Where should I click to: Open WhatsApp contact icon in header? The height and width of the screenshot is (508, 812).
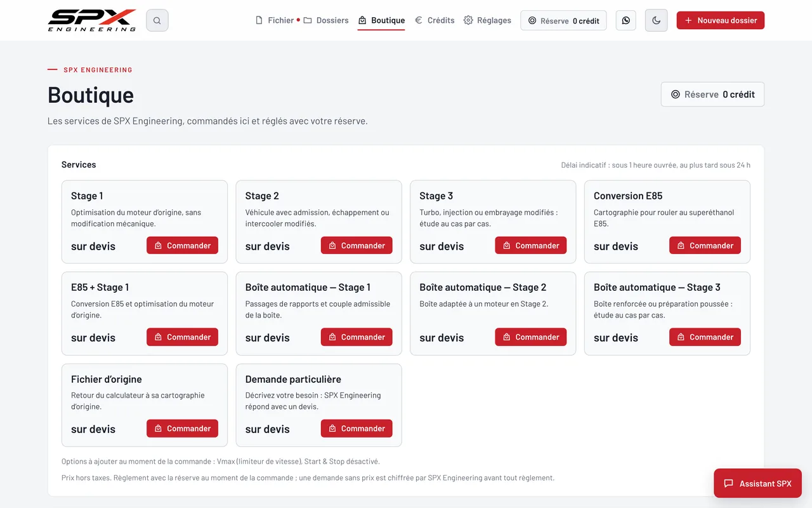(x=625, y=20)
